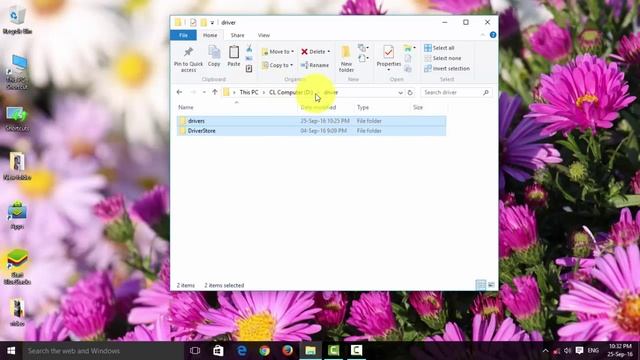Click the New item icon

(x=363, y=48)
